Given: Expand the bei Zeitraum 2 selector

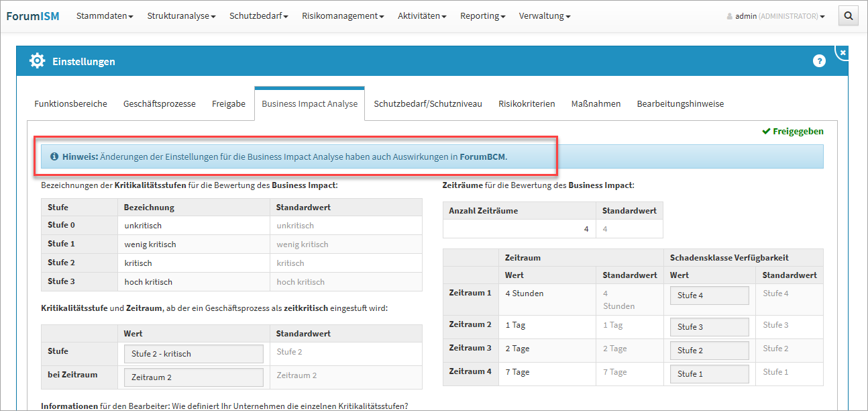Looking at the screenshot, I should (x=193, y=377).
